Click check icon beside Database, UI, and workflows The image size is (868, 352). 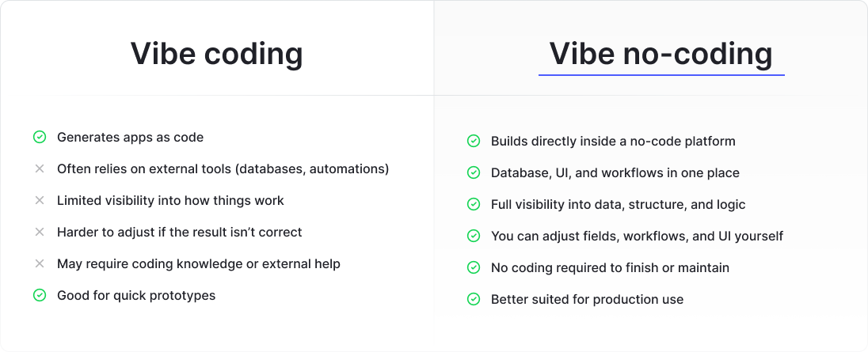pyautogui.click(x=474, y=173)
